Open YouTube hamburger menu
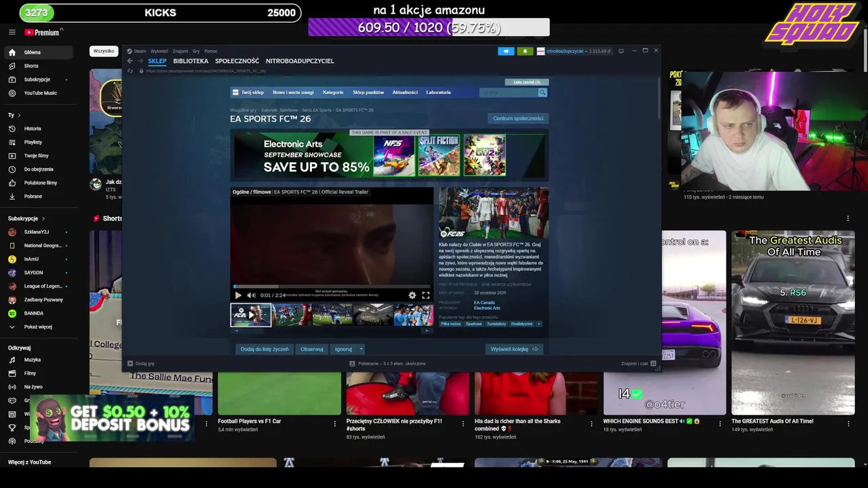Image resolution: width=868 pixels, height=488 pixels. coord(12,32)
